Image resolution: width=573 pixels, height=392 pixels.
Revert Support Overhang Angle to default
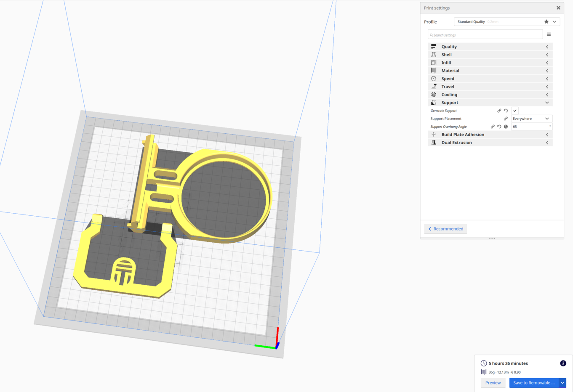[x=499, y=127]
